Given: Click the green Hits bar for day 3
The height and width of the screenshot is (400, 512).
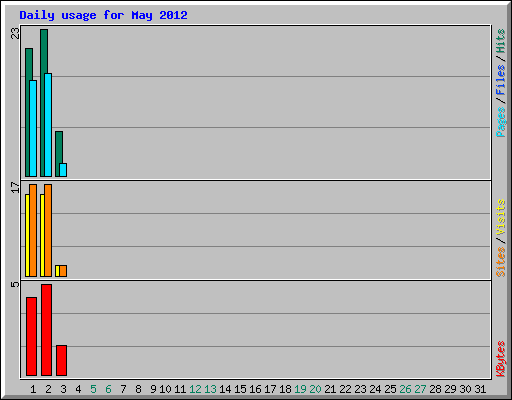Looking at the screenshot, I should pos(58,154).
